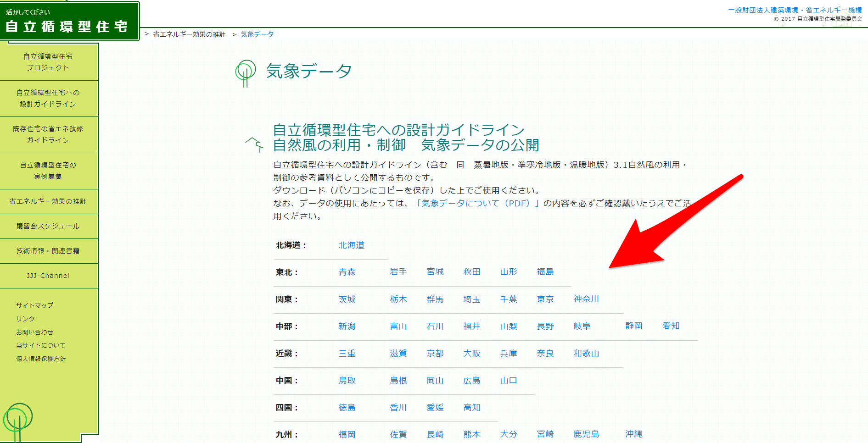Select 鳥取 in the 中国 row
This screenshot has width=868, height=443.
[x=347, y=380]
